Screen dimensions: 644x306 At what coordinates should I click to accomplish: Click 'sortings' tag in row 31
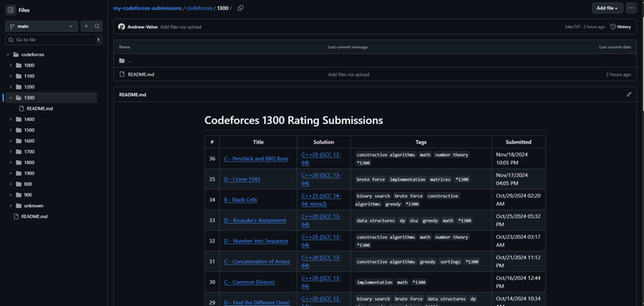pos(449,262)
